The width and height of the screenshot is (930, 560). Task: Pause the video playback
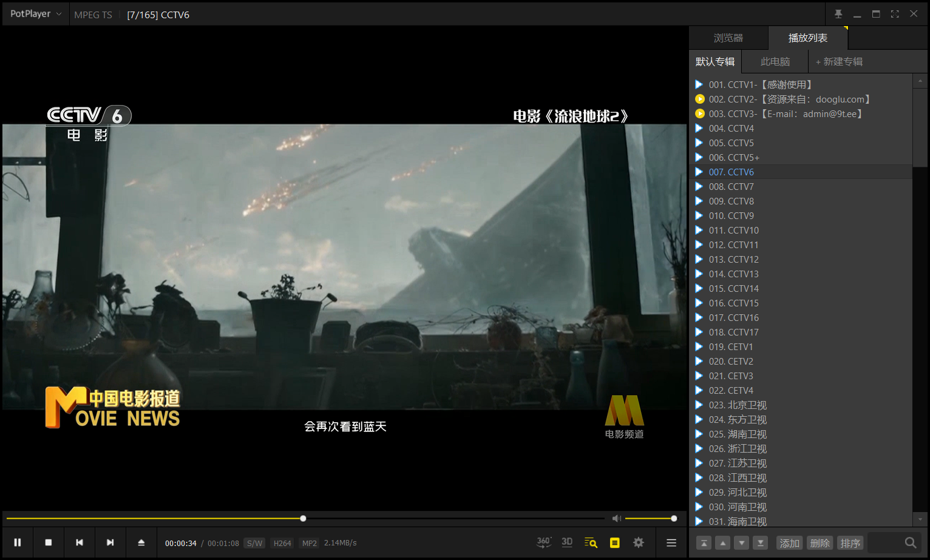tap(18, 542)
